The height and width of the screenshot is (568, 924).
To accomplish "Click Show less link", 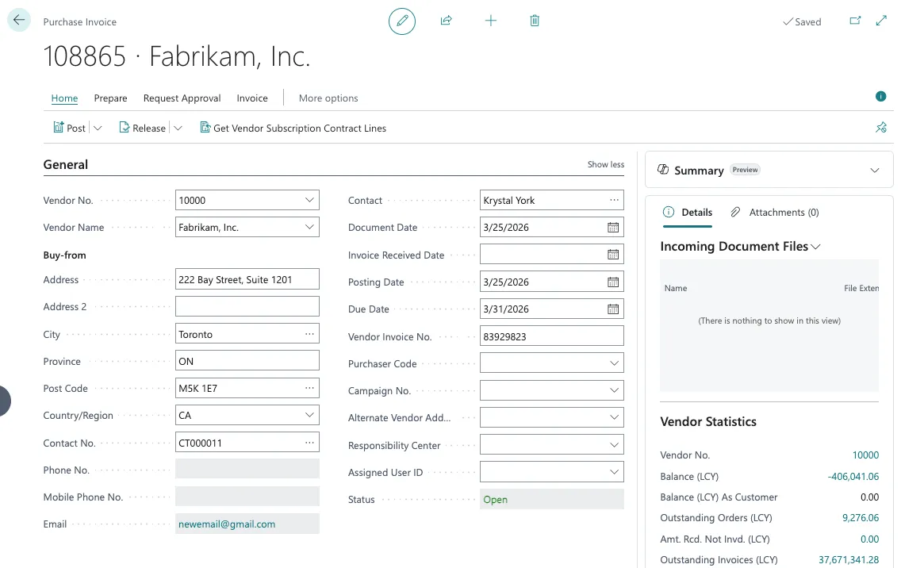I will 605,164.
